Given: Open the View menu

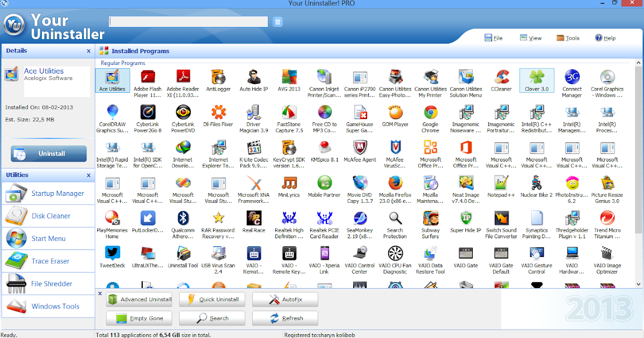Looking at the screenshot, I should [x=531, y=38].
